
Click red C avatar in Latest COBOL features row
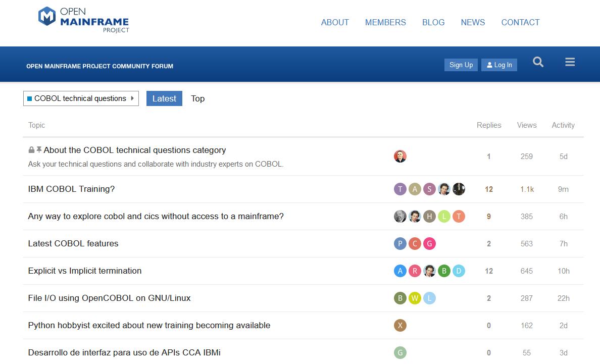tap(415, 243)
